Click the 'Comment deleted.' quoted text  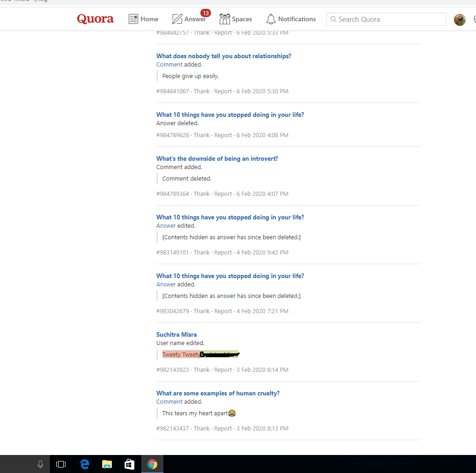click(187, 178)
